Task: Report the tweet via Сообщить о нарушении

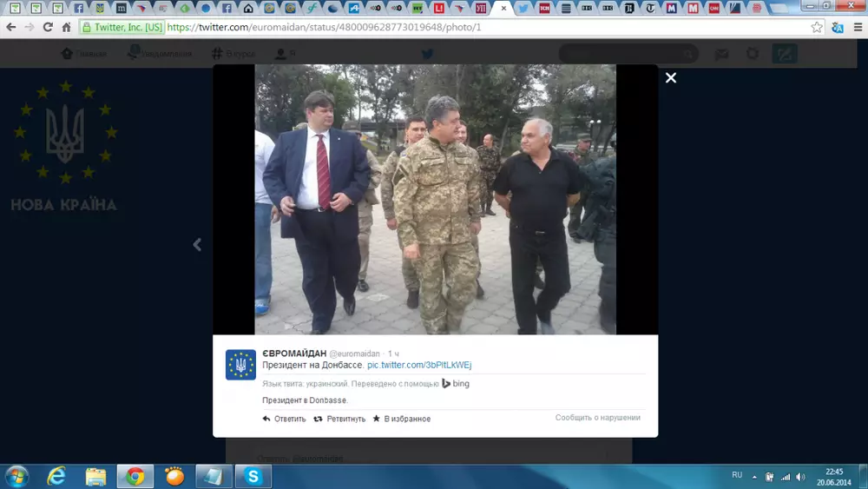Action: click(x=597, y=418)
